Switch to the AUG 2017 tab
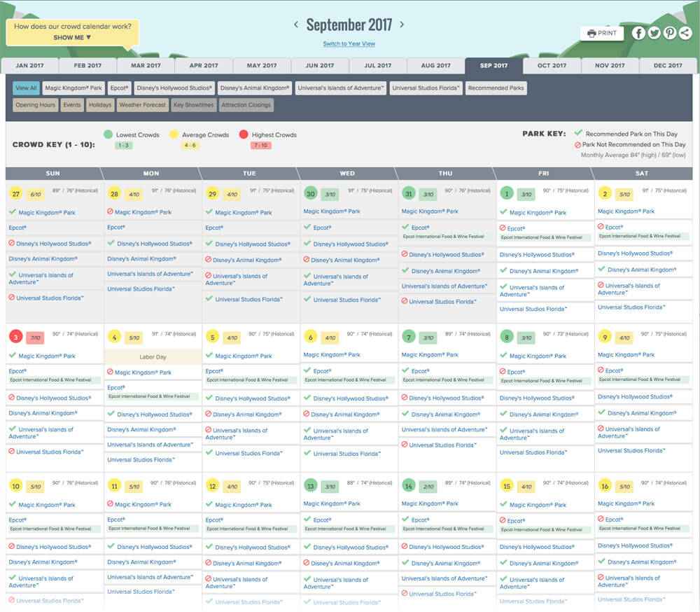The width and height of the screenshot is (700, 612). click(435, 66)
